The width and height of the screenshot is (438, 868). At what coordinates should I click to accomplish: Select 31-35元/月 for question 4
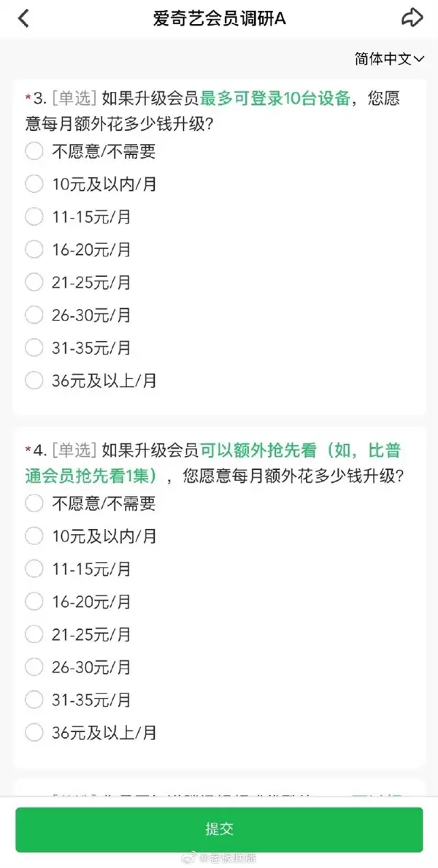[34, 700]
